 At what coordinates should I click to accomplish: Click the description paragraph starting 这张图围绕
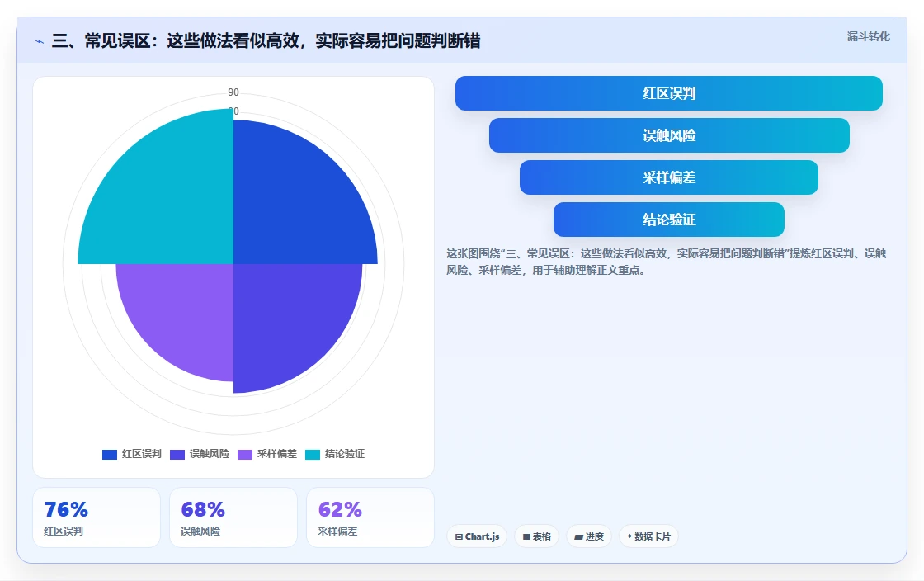[x=666, y=262]
